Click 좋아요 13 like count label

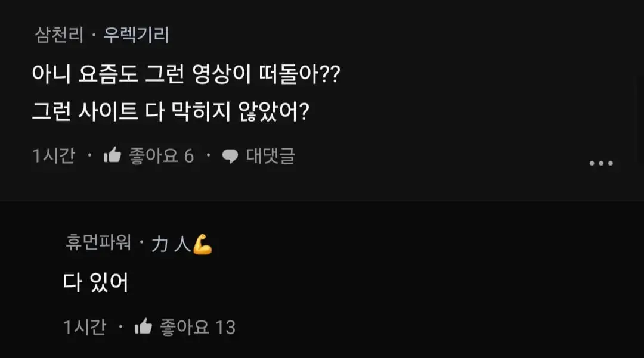coord(197,326)
